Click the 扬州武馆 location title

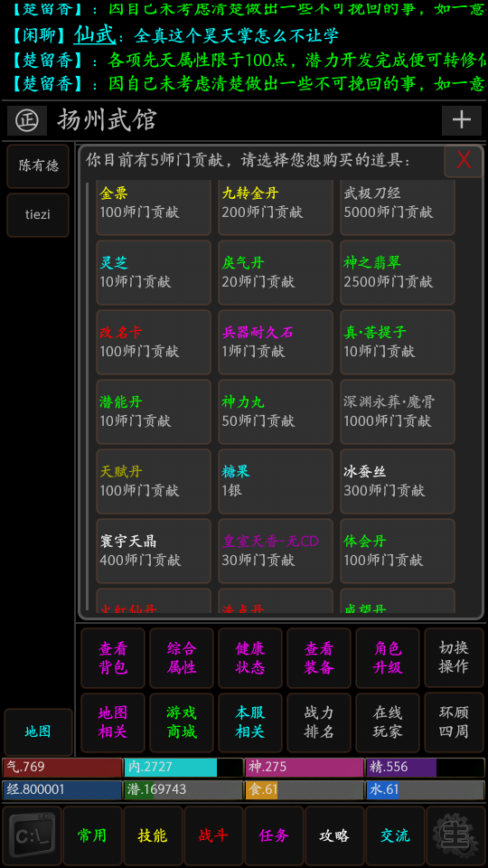pyautogui.click(x=107, y=119)
